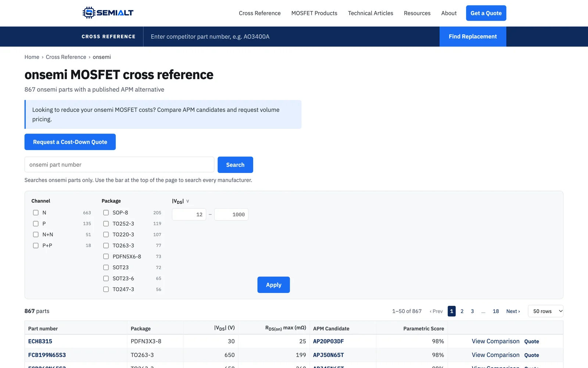The height and width of the screenshot is (368, 588).
Task: Click the SEMIALT logo
Action: [x=108, y=13]
